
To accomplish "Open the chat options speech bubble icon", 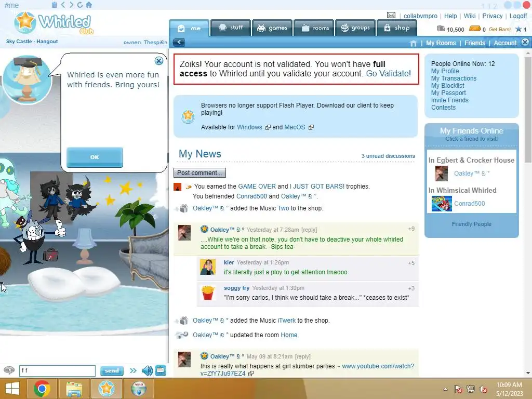I will point(9,370).
